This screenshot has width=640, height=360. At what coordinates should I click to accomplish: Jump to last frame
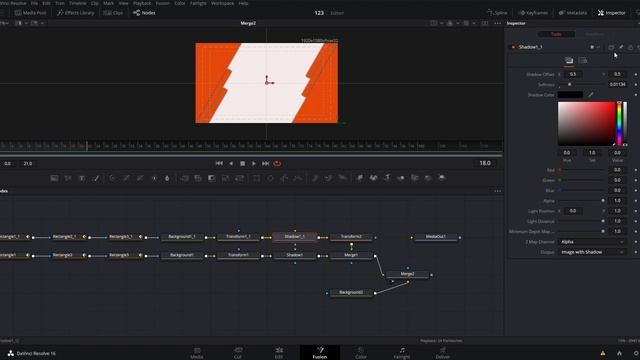click(265, 163)
